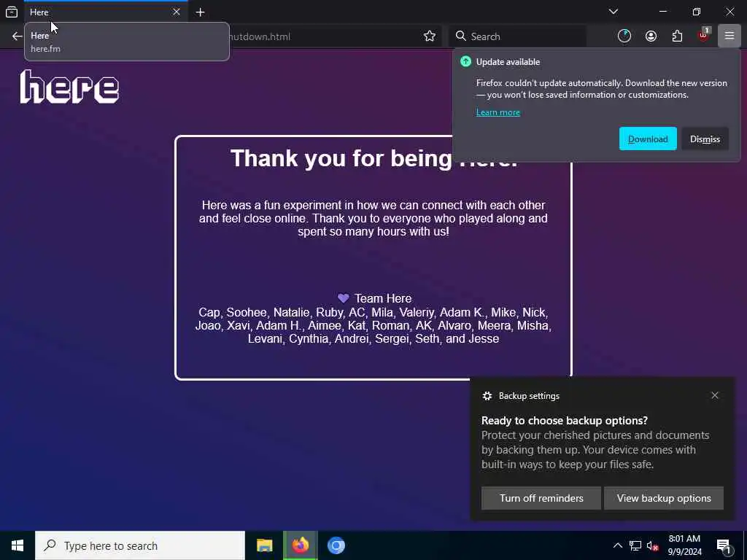This screenshot has width=747, height=560.
Task: Open the Learn more update link
Action: [x=498, y=112]
